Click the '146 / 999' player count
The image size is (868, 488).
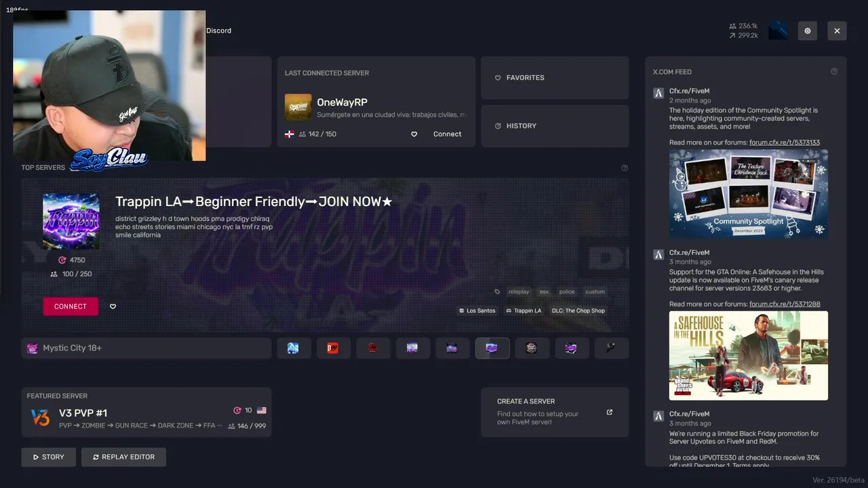coord(252,426)
